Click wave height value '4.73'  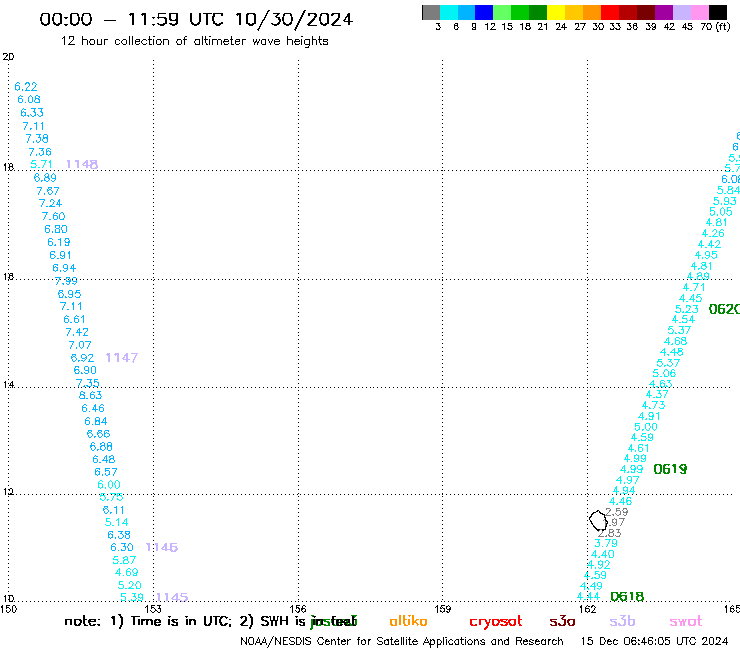click(x=654, y=405)
